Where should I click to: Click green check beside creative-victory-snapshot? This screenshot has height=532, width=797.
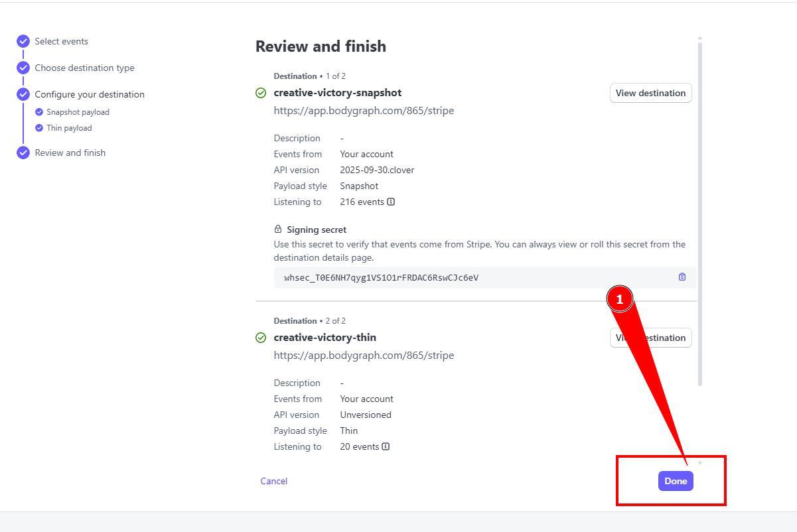261,93
